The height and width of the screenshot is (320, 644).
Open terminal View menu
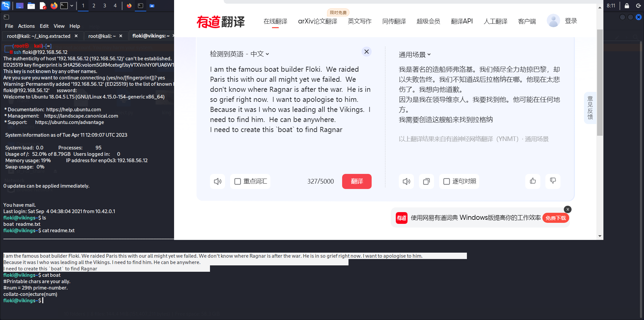(x=59, y=26)
